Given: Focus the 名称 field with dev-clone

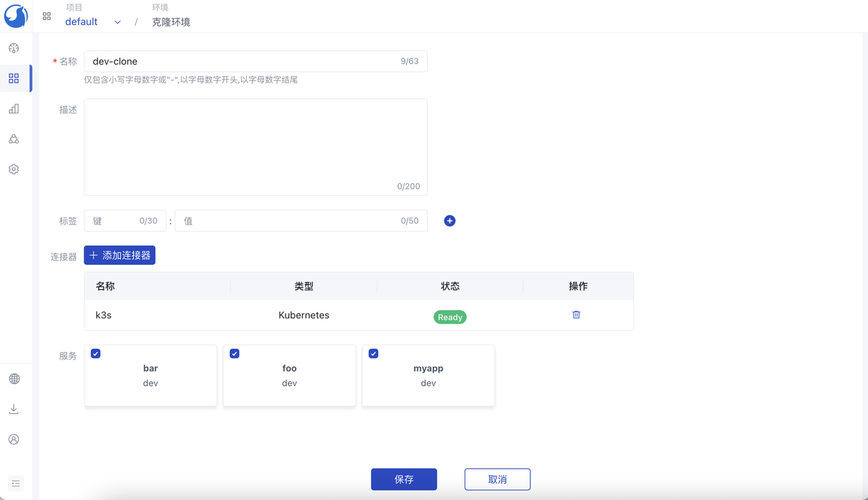Looking at the screenshot, I should coord(256,61).
